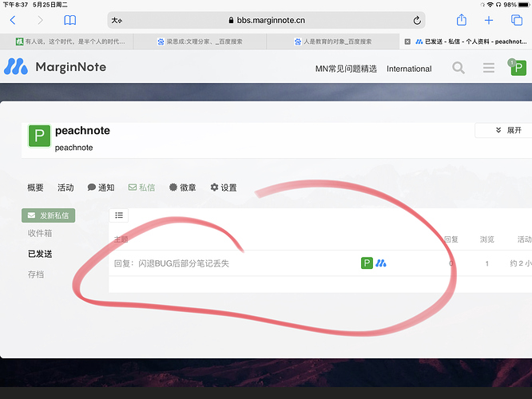Open the 概要 tab
The height and width of the screenshot is (399, 532).
[35, 188]
